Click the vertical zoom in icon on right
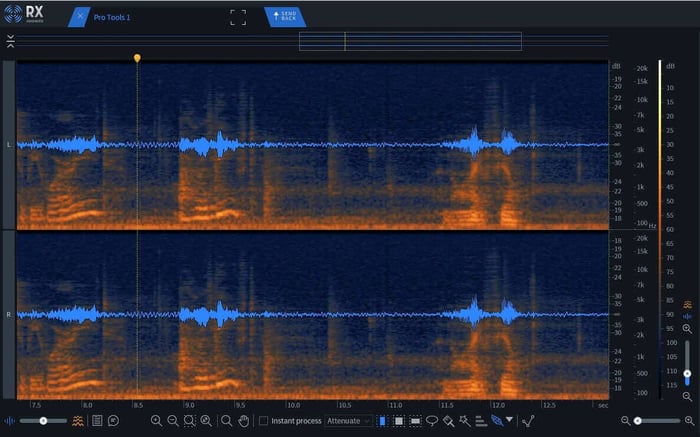700x437 pixels. [688, 329]
